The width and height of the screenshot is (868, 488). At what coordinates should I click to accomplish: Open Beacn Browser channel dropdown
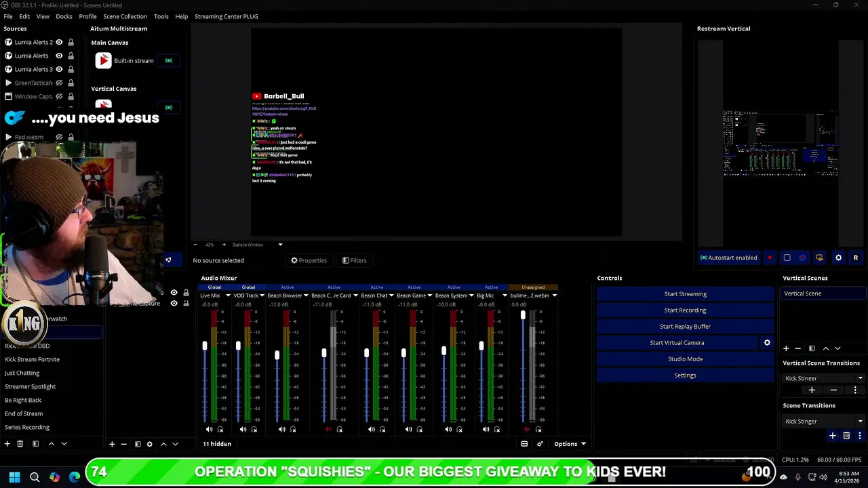(306, 296)
